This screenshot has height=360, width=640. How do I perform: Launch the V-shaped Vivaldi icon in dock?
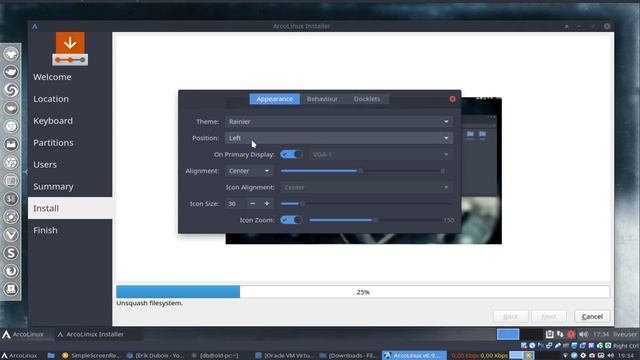tap(11, 235)
